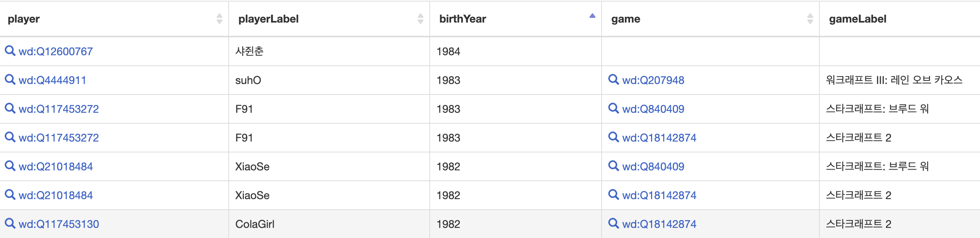
Task: Click the gameLabel column header
Action: point(857,19)
